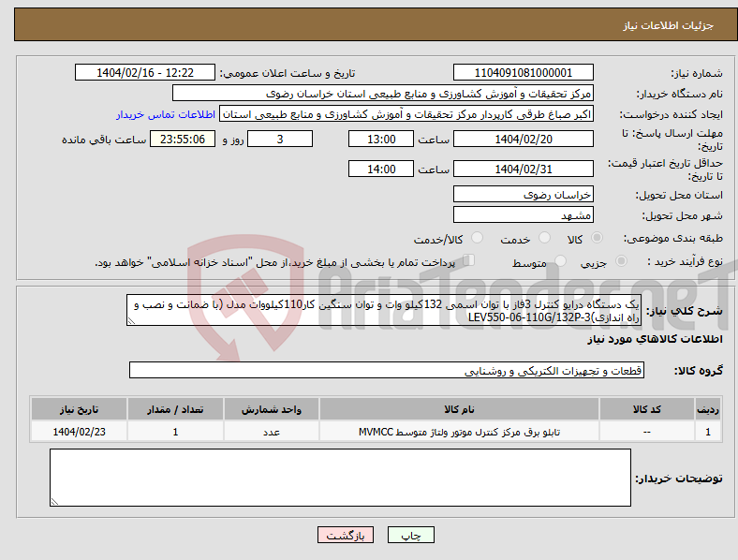Click the کد کالا column header
Image resolution: width=738 pixels, height=560 pixels.
[x=647, y=409]
